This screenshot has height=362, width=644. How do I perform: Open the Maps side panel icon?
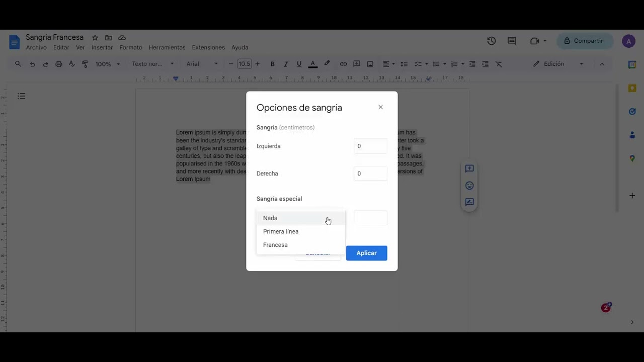click(x=632, y=158)
